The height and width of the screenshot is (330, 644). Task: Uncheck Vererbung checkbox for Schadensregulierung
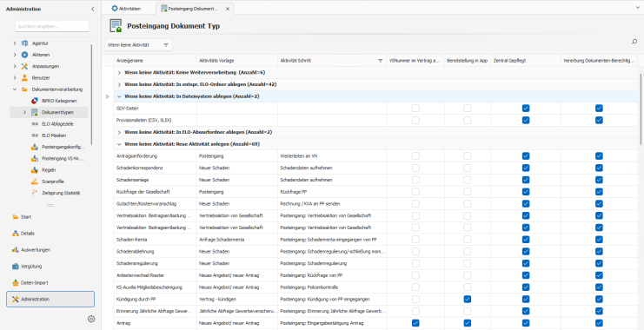(x=599, y=263)
